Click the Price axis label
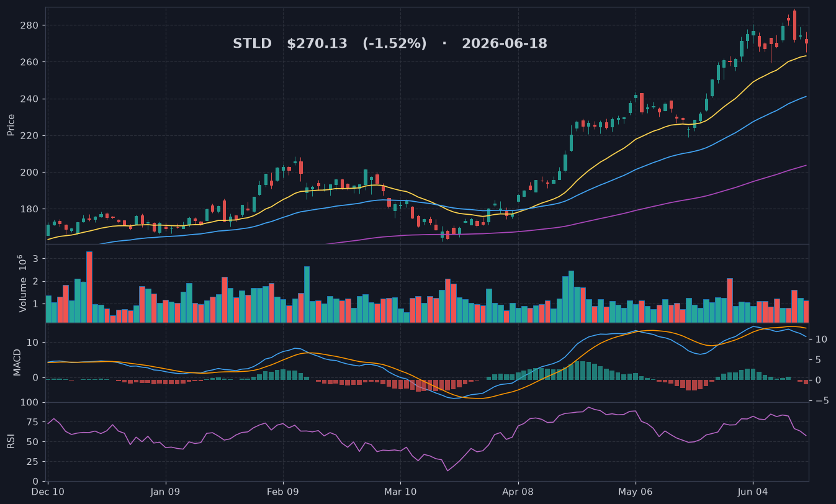This screenshot has height=504, width=836. [11, 125]
